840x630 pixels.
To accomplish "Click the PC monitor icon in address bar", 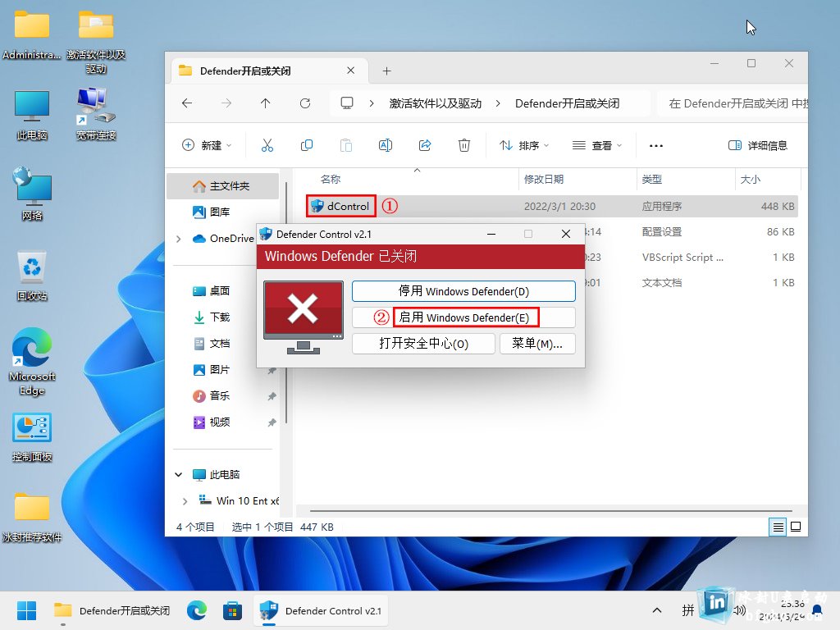I will point(347,103).
